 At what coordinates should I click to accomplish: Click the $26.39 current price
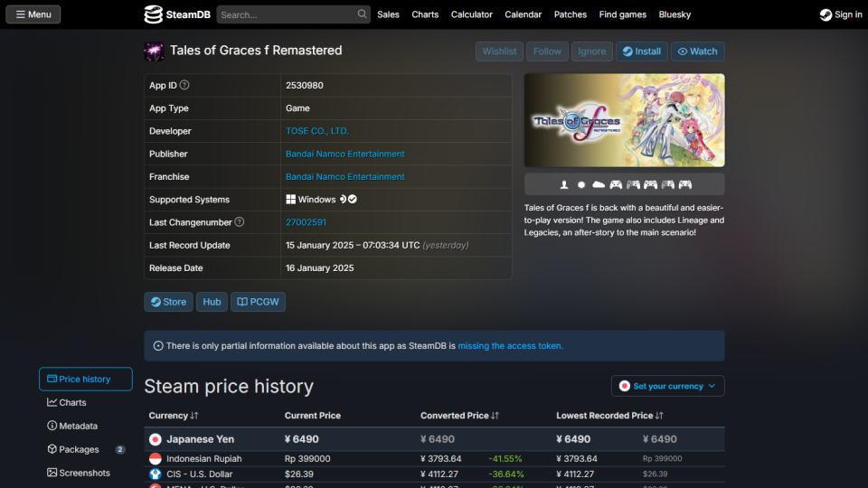[299, 474]
